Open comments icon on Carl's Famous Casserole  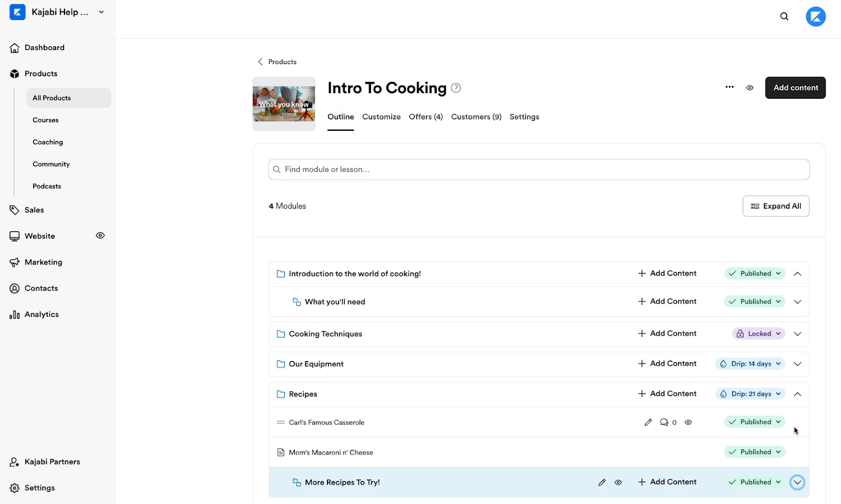664,423
